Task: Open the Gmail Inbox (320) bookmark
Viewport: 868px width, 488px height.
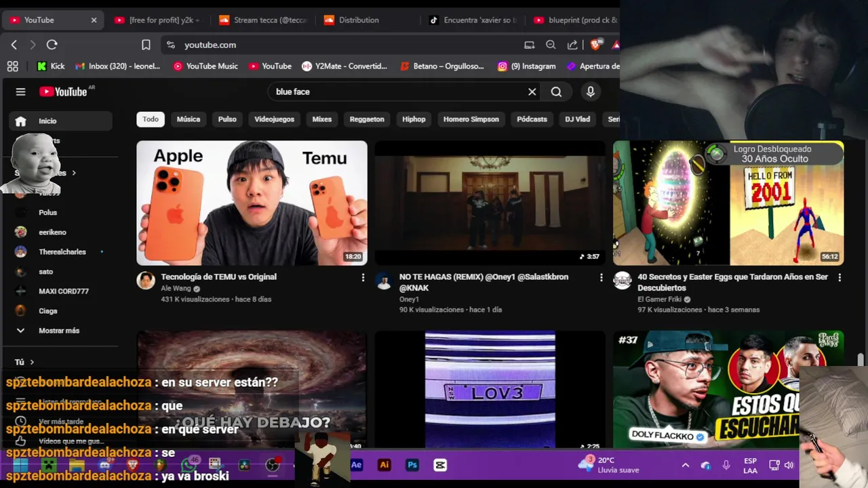Action: 117,66
